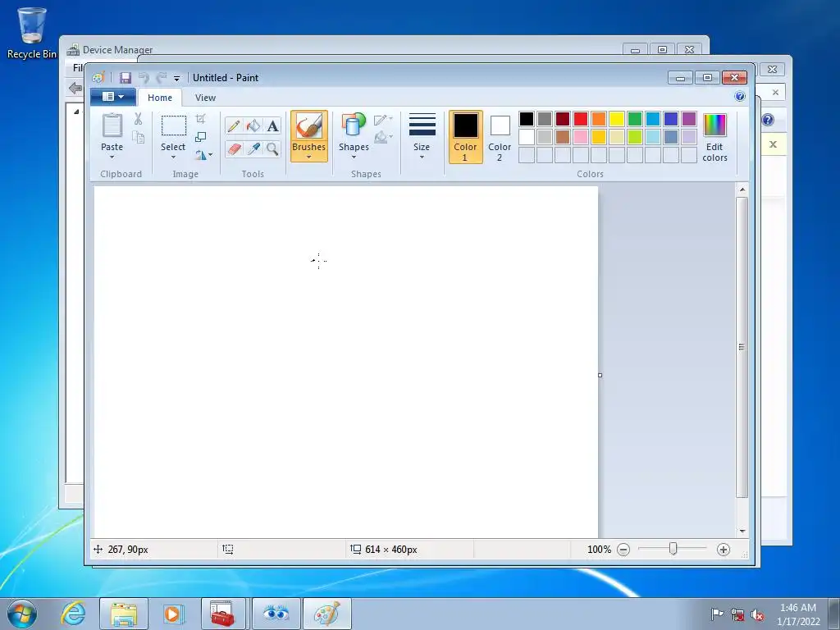Switch to the Home ribbon tab
840x630 pixels.
pyautogui.click(x=160, y=98)
